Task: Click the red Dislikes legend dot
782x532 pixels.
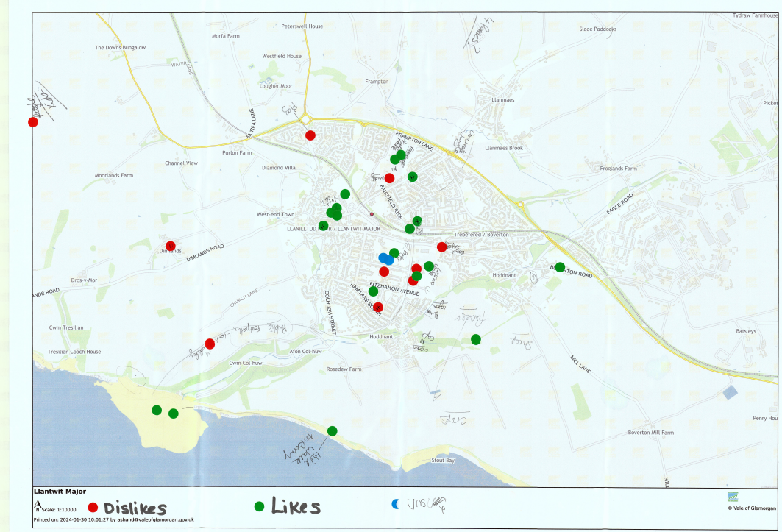Action: tap(93, 508)
